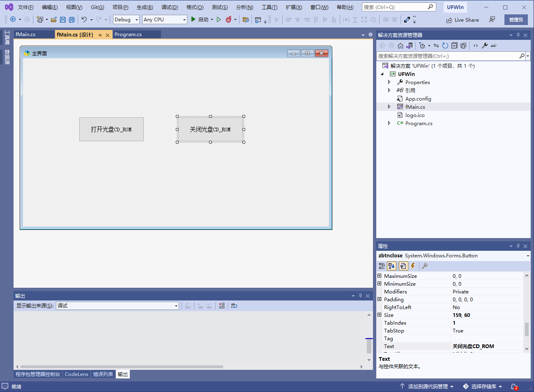Collapse the UFWin project node
Screen dimensions: 534x392
(382, 74)
